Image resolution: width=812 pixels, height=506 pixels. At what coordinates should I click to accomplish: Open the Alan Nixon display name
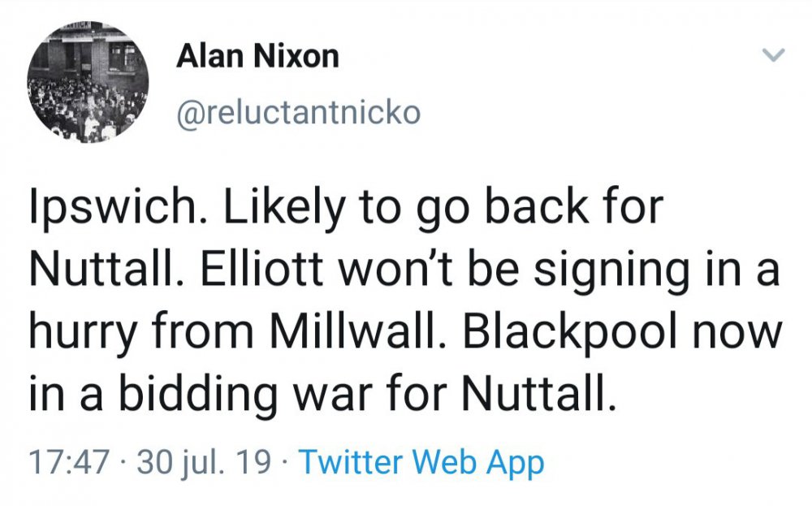(257, 57)
